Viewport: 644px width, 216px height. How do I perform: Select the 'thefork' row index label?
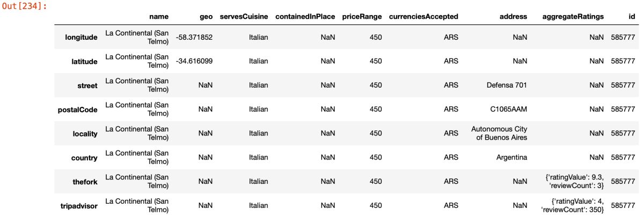[85, 182]
